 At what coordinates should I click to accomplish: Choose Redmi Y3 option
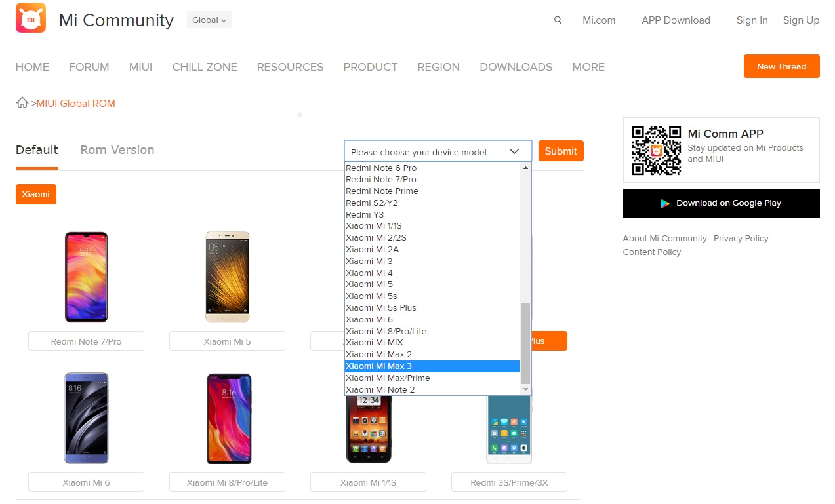pos(432,214)
